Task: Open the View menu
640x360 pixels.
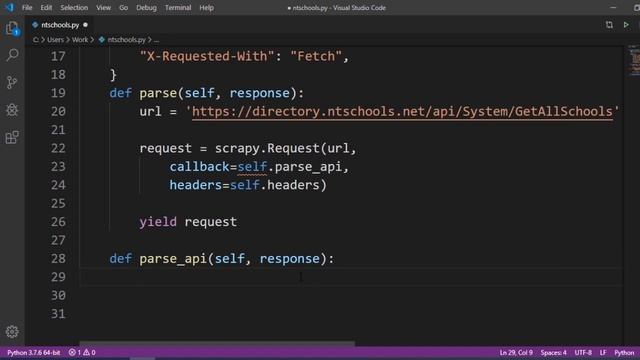Action: [103, 8]
